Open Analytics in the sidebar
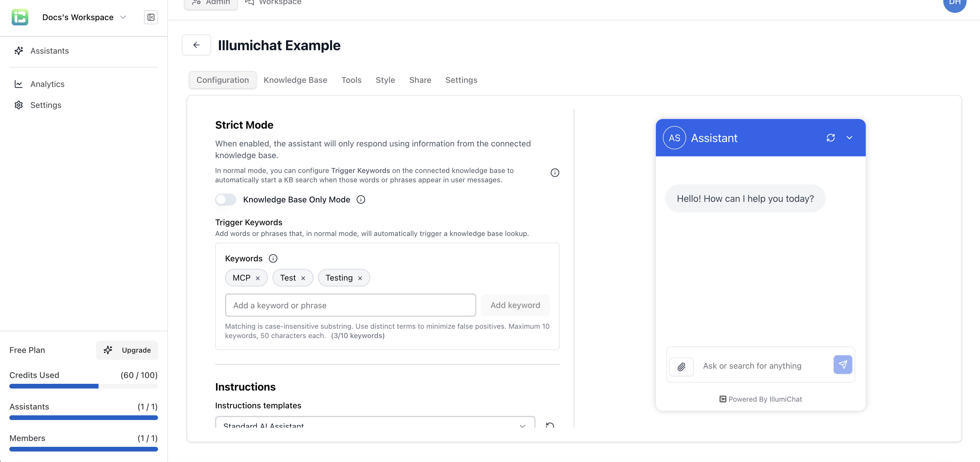980x462 pixels. click(x=47, y=84)
